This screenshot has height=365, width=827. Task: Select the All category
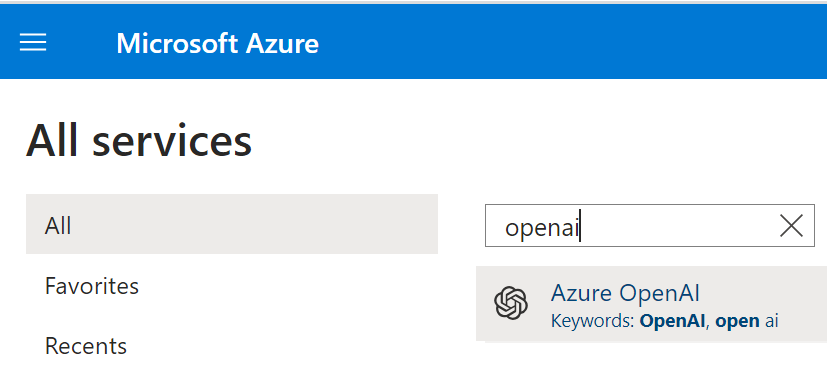point(232,224)
